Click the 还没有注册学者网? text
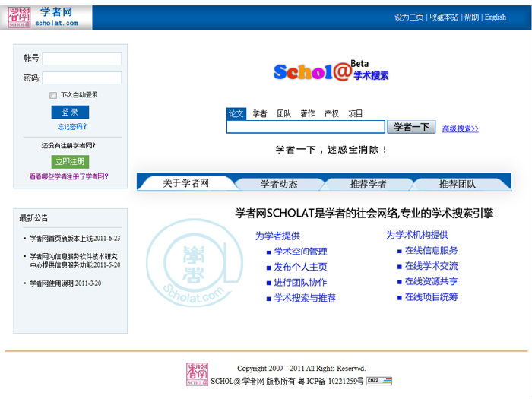This screenshot has width=532, height=399. click(x=68, y=146)
